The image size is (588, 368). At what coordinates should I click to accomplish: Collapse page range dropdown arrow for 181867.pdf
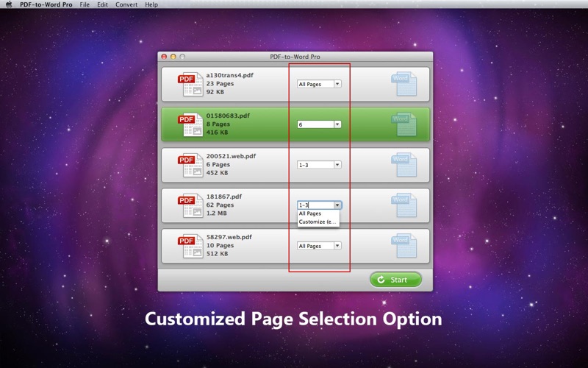[337, 205]
